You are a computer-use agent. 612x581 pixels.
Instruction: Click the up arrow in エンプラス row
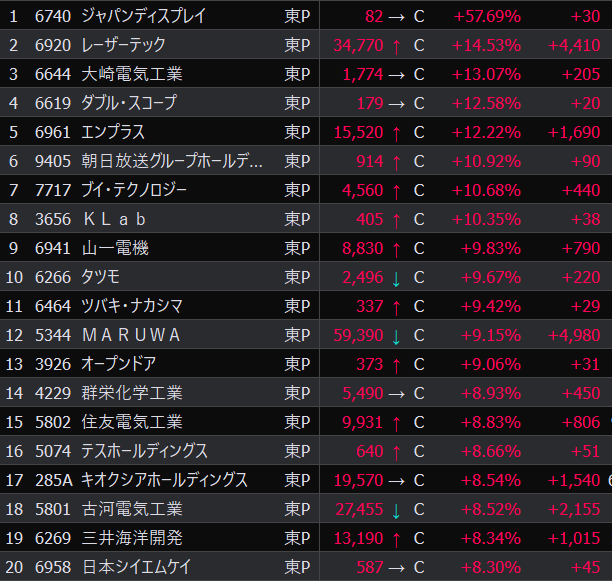point(396,132)
